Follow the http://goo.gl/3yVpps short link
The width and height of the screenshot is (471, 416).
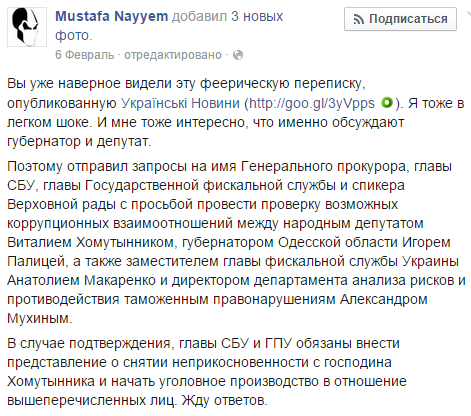[312, 103]
